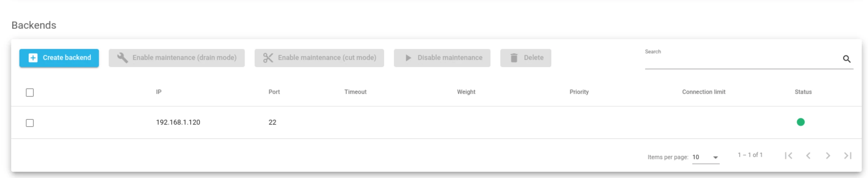This screenshot has height=178, width=868.
Task: Click the Status column header
Action: 803,92
